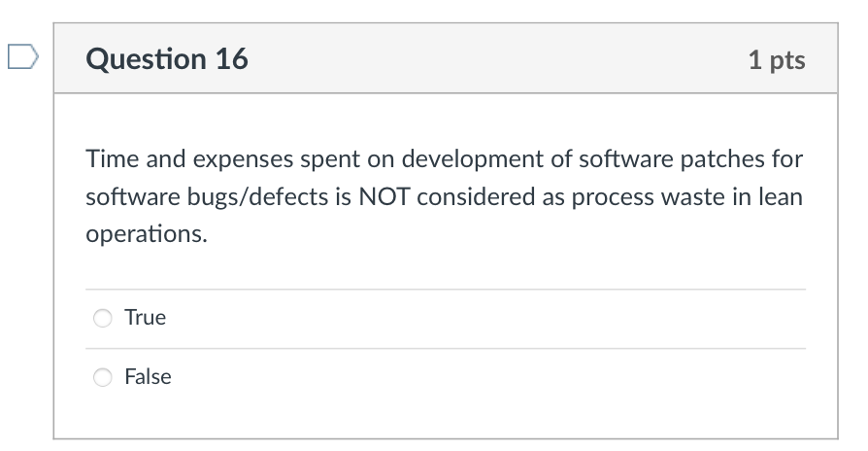Select the True radio button
This screenshot has height=451, width=868.
click(x=102, y=318)
